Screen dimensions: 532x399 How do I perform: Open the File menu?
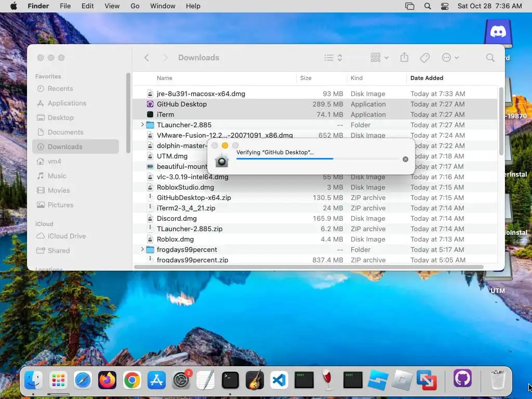65,6
